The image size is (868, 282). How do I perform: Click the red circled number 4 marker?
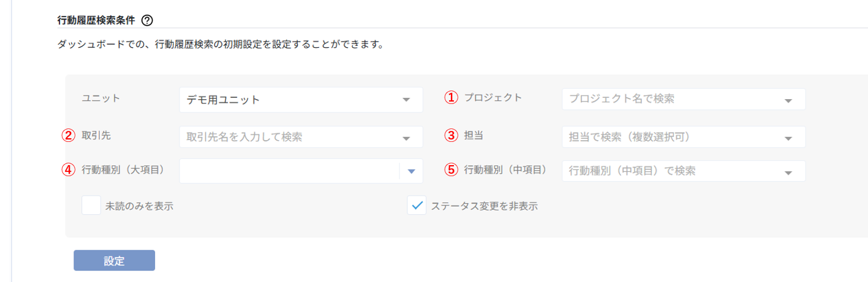tap(69, 171)
